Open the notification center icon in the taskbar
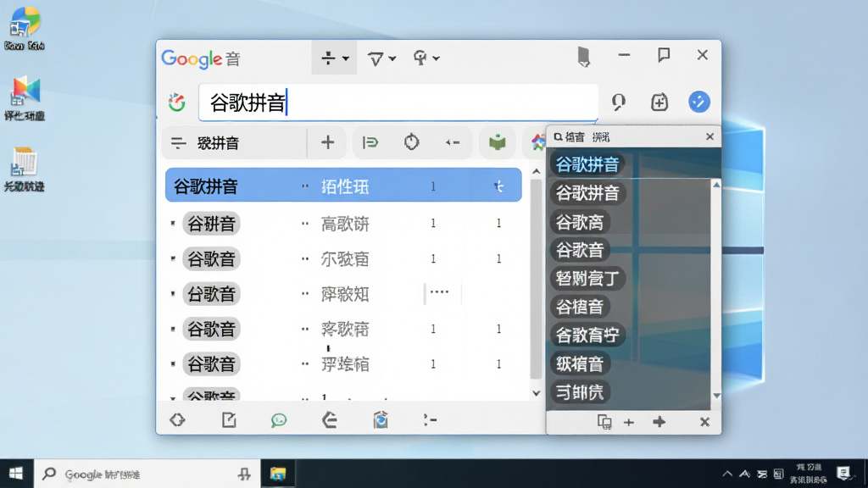Image resolution: width=868 pixels, height=488 pixels. point(843,473)
